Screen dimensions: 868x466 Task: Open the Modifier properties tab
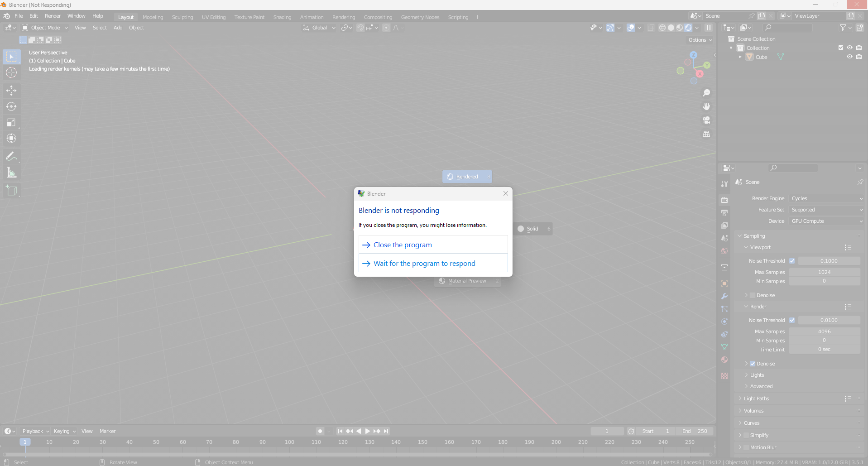(724, 296)
